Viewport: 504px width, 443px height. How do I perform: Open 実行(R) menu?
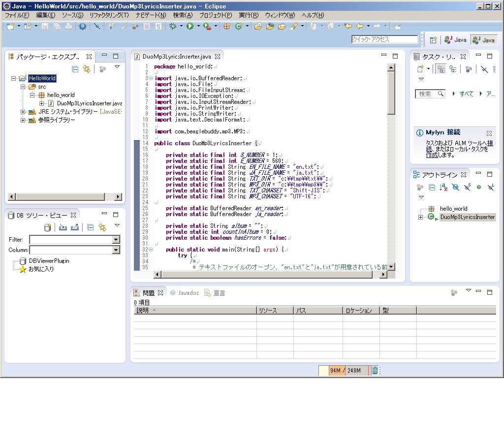(x=249, y=15)
